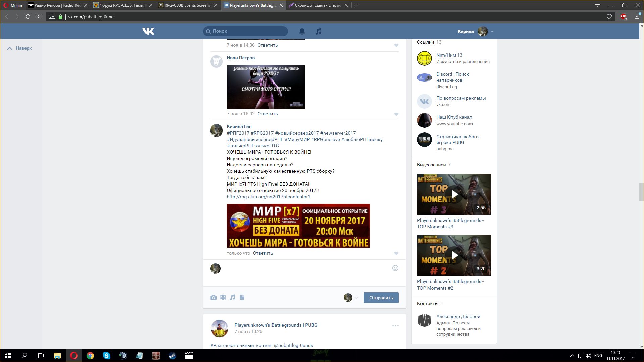The height and width of the screenshot is (362, 644).
Task: Open File Explorer from the taskbar
Action: pos(57,356)
